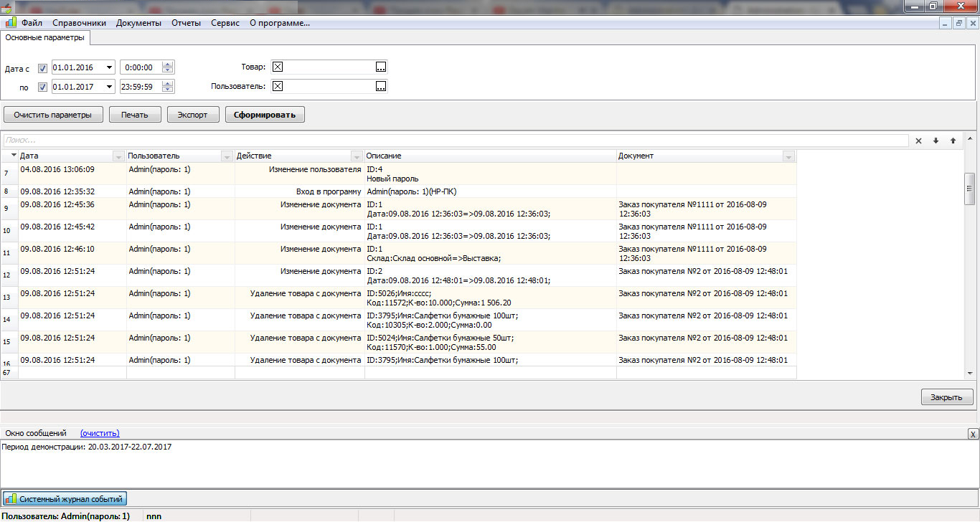
Task: Open the Документы menu
Action: (x=138, y=23)
